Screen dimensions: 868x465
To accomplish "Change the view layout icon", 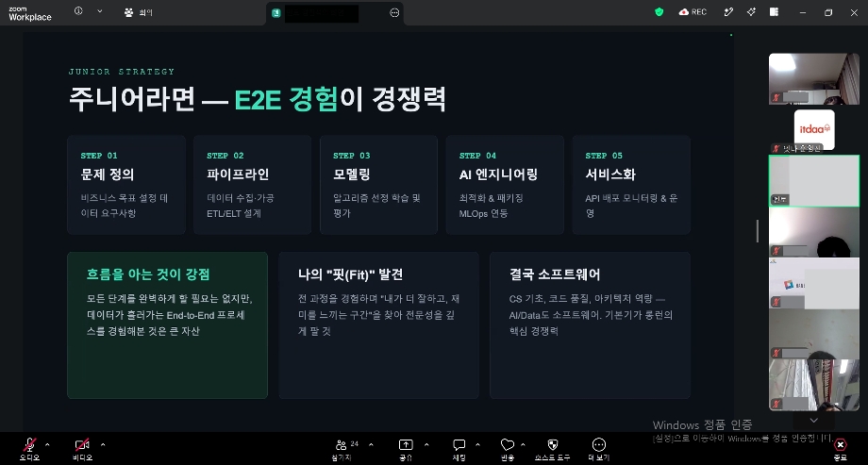I will pyautogui.click(x=774, y=11).
